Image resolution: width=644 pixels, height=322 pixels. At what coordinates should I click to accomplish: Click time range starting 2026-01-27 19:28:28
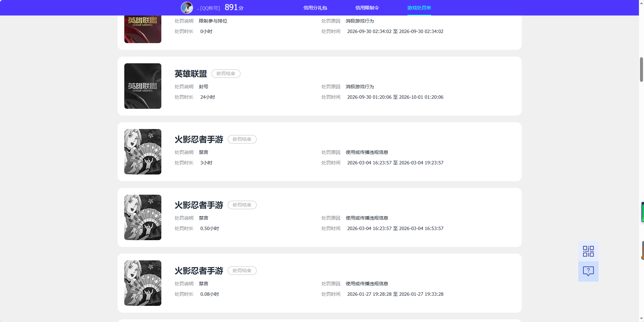click(x=395, y=294)
